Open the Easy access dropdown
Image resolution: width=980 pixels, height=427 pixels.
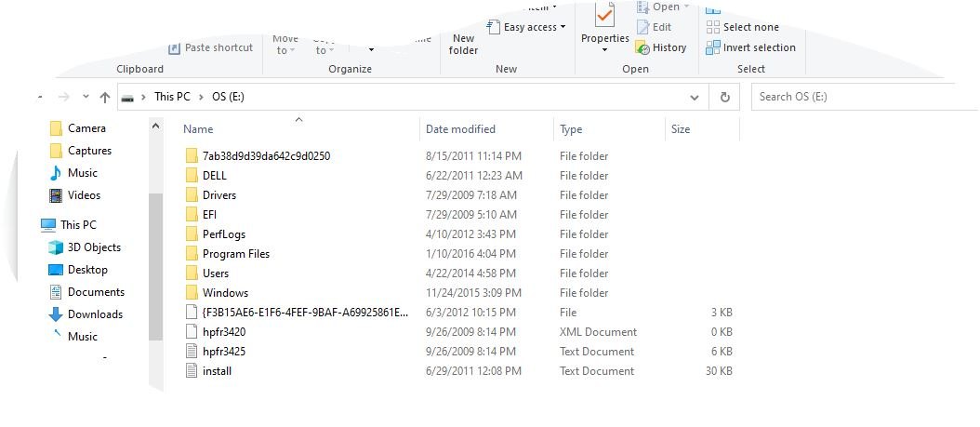pyautogui.click(x=527, y=27)
